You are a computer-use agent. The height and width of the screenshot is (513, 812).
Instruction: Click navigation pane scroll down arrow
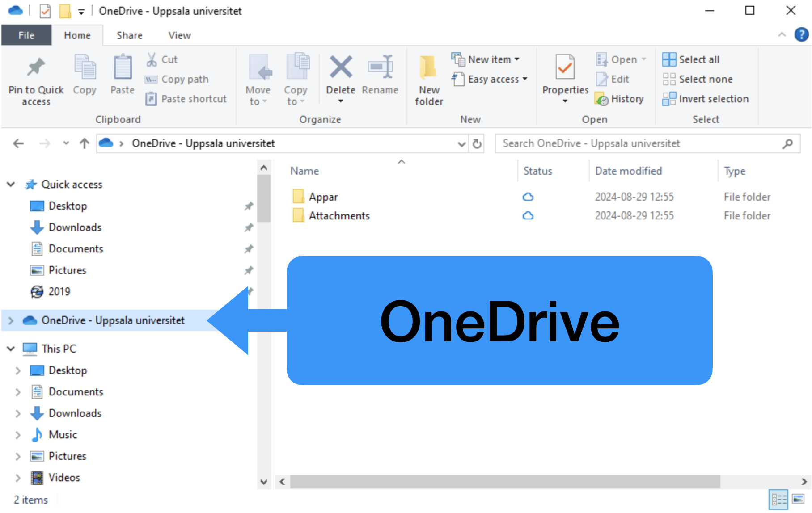[x=264, y=482]
